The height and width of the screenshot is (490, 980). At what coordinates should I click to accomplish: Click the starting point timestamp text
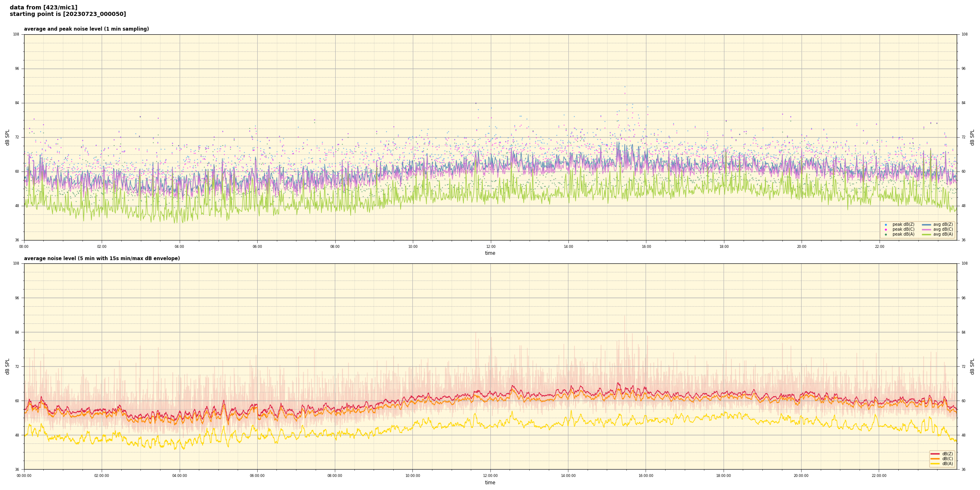68,14
